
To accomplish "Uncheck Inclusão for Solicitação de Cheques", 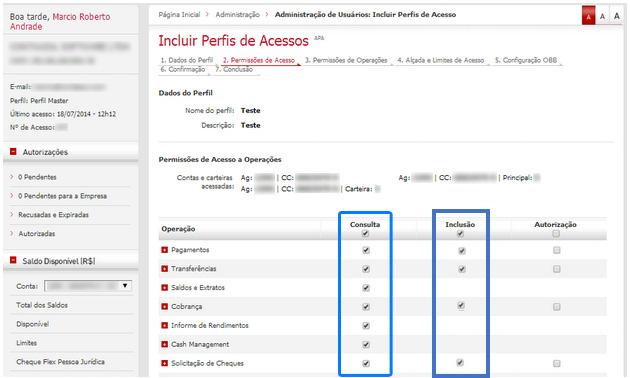I will point(460,363).
